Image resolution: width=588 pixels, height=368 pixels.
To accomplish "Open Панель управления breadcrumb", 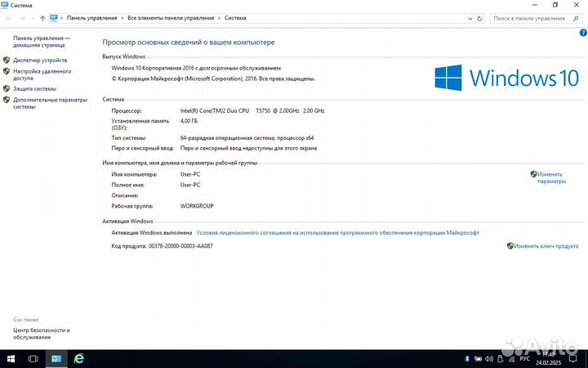I will tap(91, 18).
